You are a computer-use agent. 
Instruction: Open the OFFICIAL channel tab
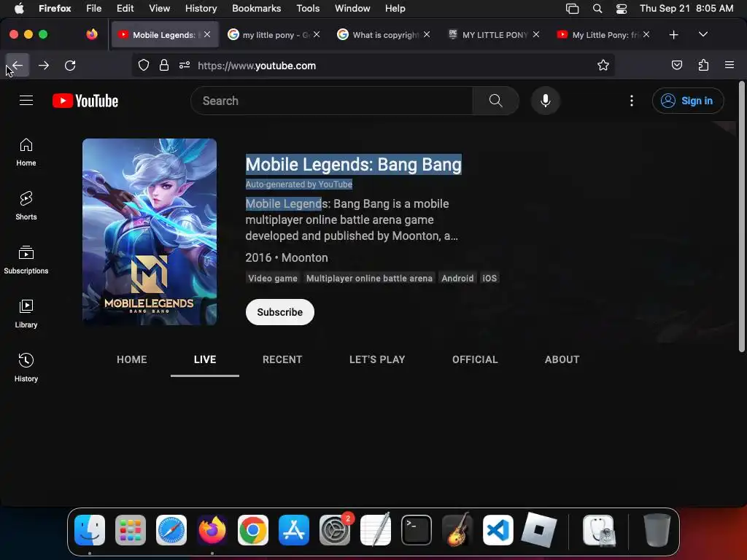(x=475, y=359)
